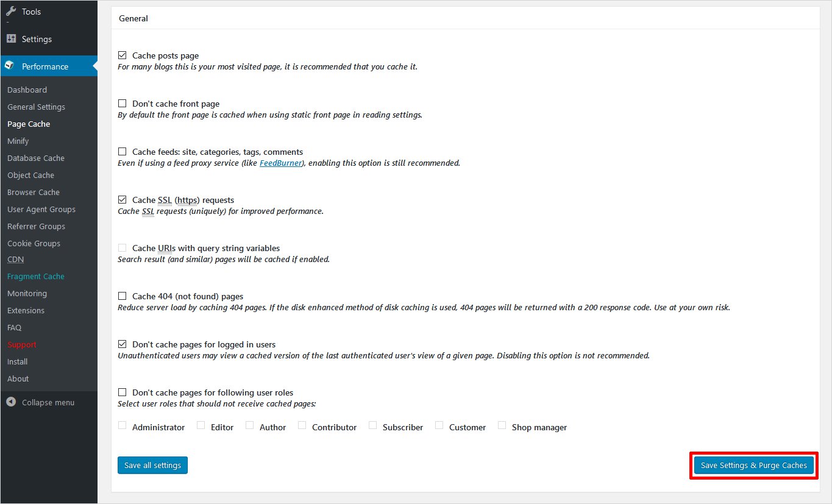Go to Database Cache settings

[x=35, y=158]
